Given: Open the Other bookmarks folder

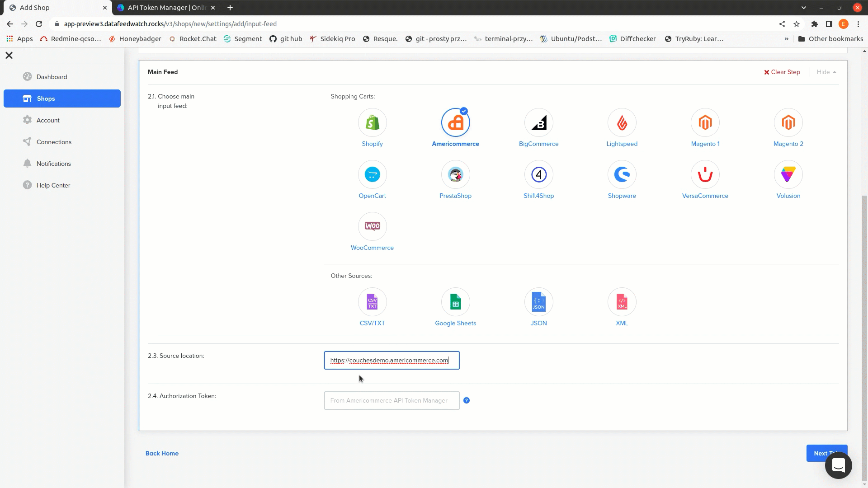Looking at the screenshot, I should click(830, 39).
